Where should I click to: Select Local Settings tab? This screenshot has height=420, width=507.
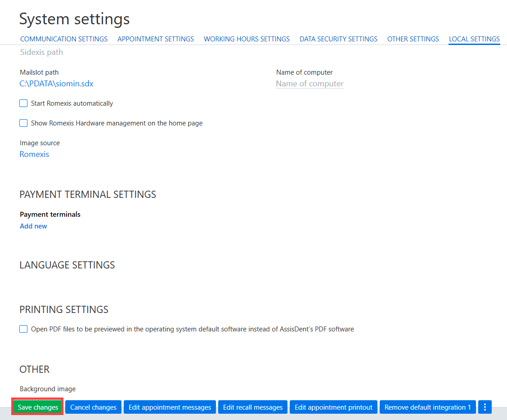474,39
